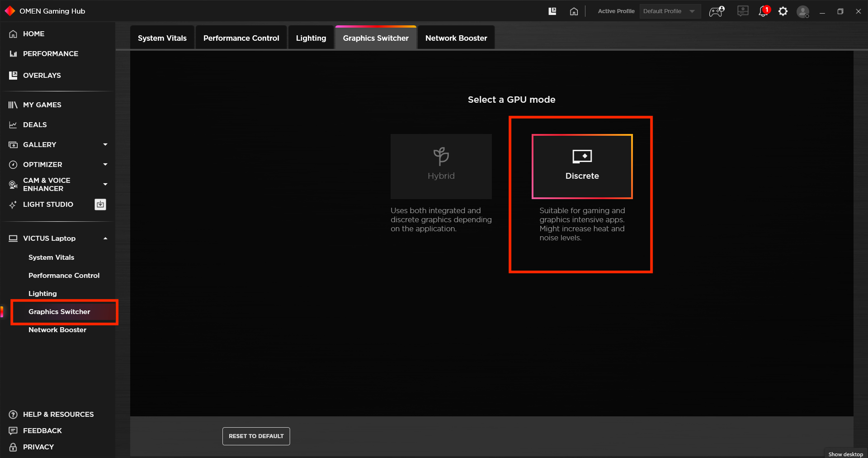
Task: Open DEALS in the sidebar
Action: pyautogui.click(x=35, y=125)
